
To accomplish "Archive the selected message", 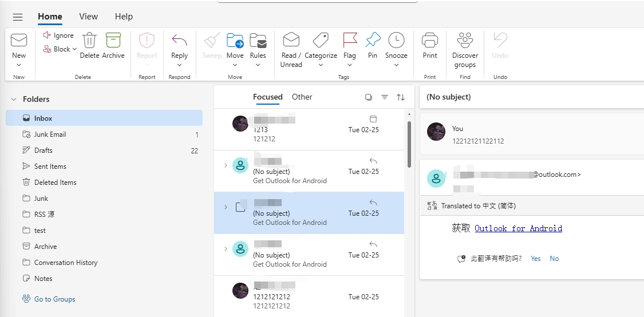I will tap(113, 40).
